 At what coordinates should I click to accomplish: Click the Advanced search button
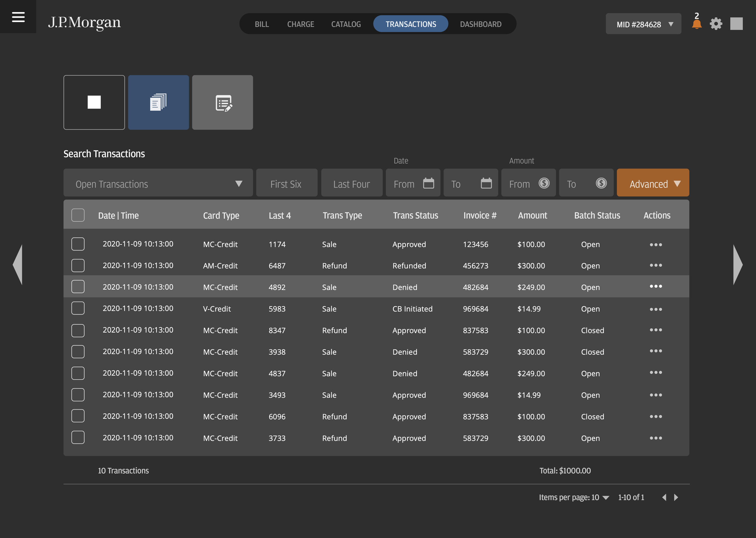(652, 182)
